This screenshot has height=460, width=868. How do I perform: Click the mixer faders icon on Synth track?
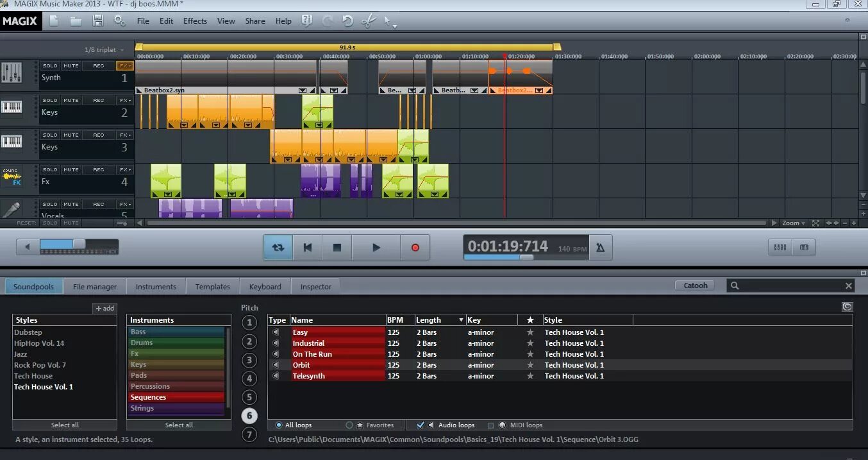12,72
